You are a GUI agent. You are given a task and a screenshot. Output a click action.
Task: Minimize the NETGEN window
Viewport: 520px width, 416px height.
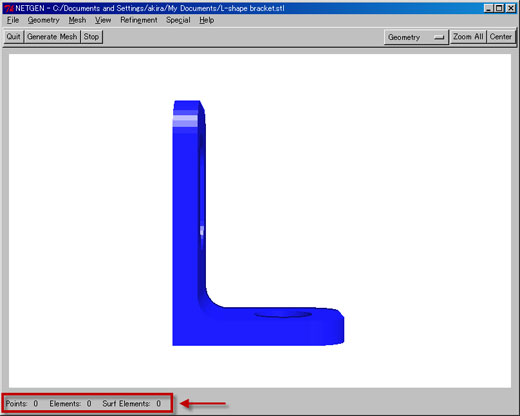488,8
